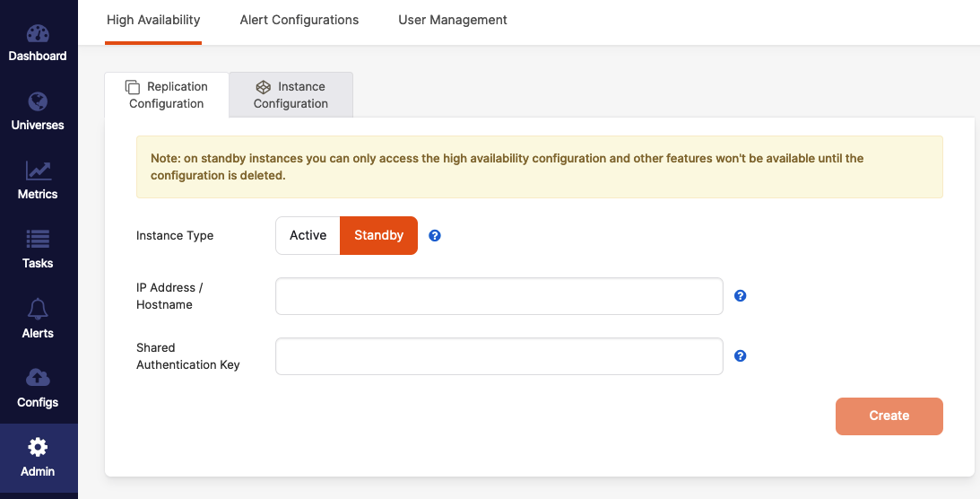The image size is (980, 499).
Task: Select the Admin gear icon
Action: coord(38,447)
